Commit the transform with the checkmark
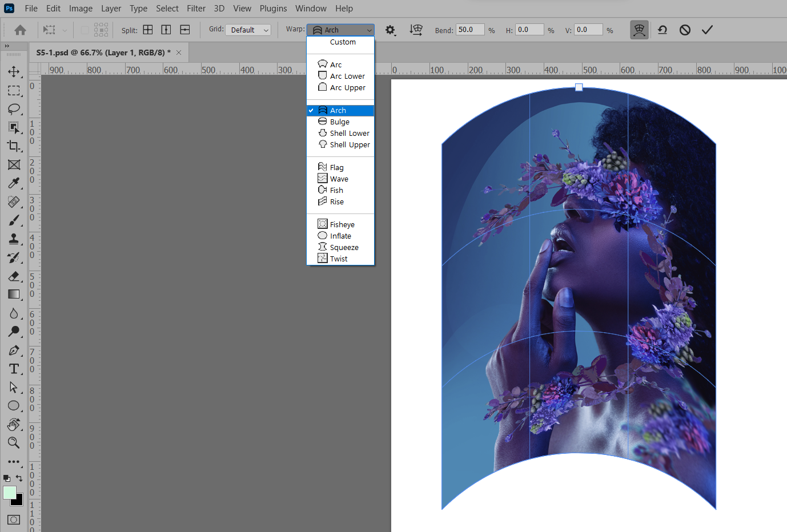787x532 pixels. point(707,30)
